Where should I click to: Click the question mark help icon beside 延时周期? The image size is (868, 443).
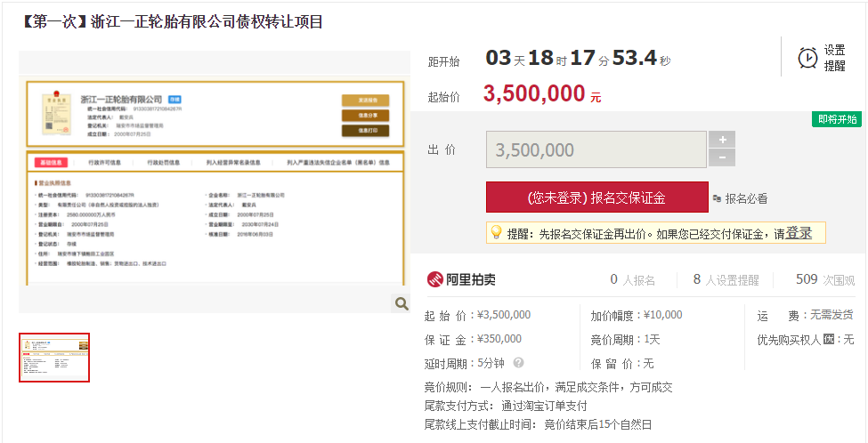(x=518, y=363)
